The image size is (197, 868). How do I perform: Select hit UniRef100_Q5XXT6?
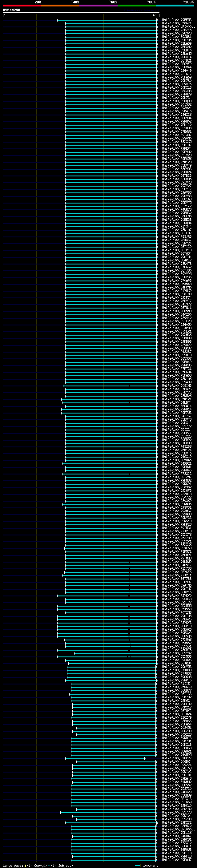[176, 535]
